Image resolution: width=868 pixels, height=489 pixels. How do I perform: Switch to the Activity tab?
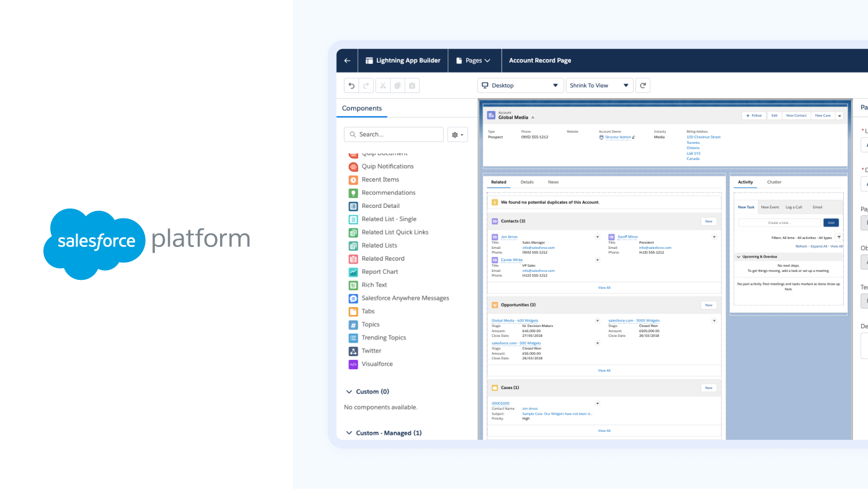[745, 182]
